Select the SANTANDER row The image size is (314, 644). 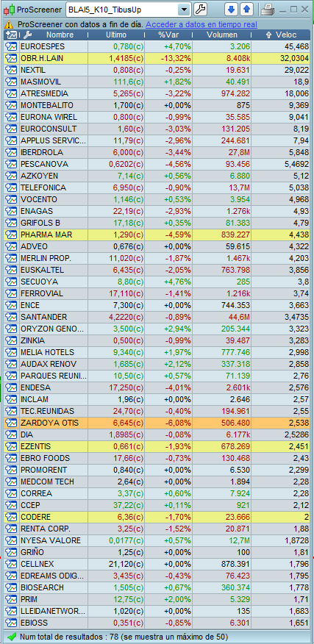pyautogui.click(x=157, y=317)
